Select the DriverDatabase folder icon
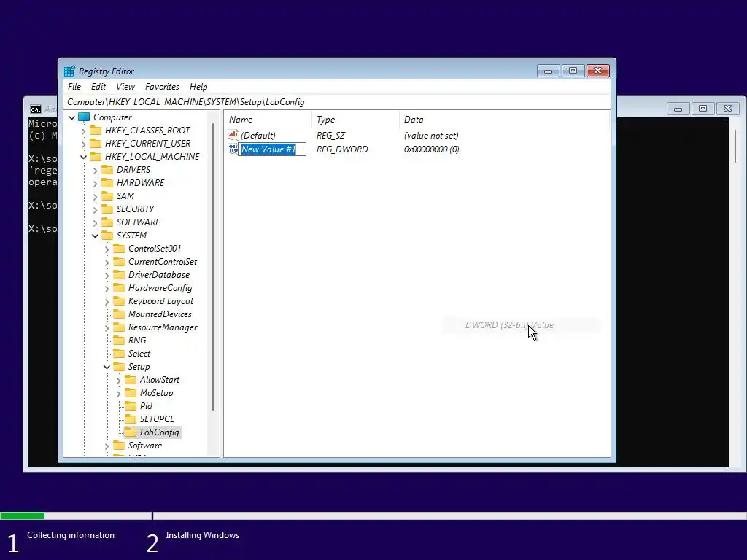 [x=119, y=274]
